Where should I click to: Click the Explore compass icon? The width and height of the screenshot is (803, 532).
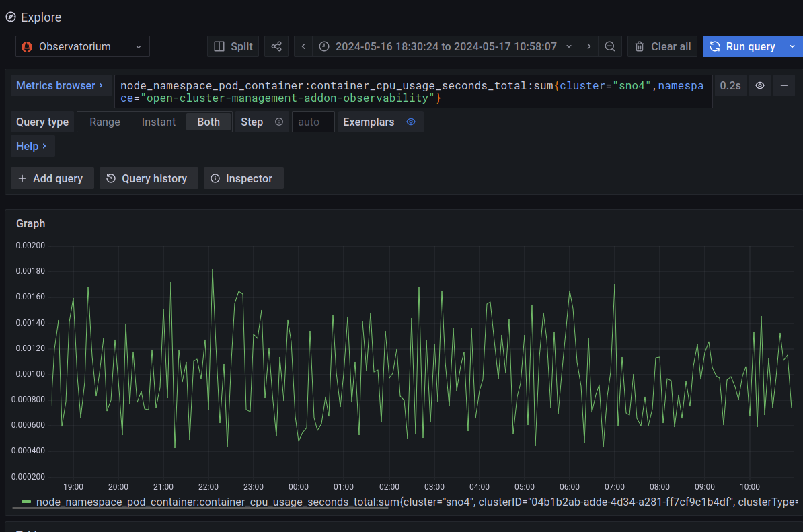(11, 17)
